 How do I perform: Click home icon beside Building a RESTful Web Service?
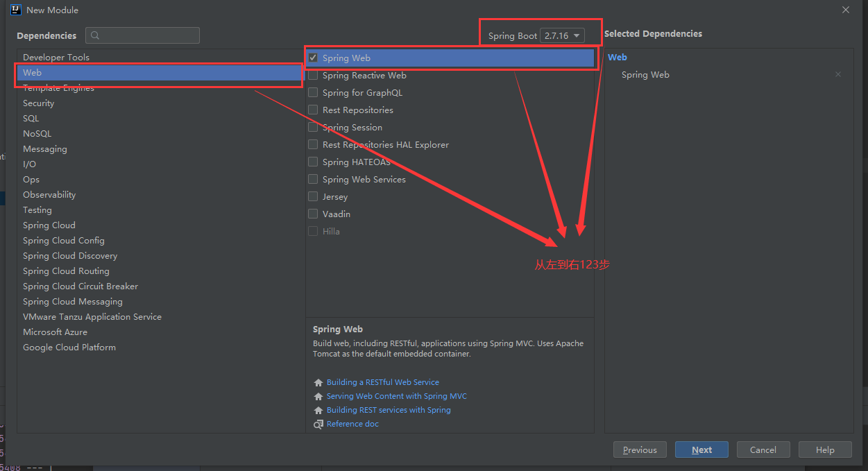pyautogui.click(x=318, y=383)
